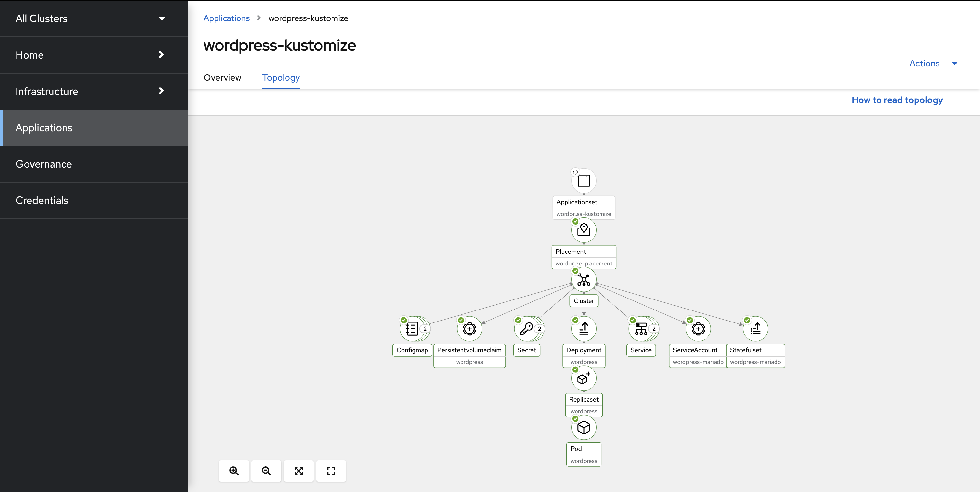Click the zoom out topology button

[x=266, y=471]
